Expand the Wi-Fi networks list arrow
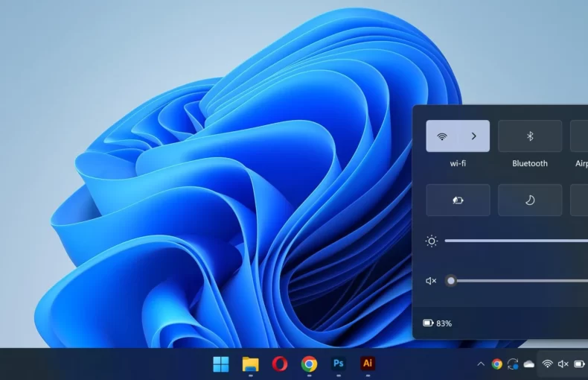The image size is (588, 380). tap(473, 136)
